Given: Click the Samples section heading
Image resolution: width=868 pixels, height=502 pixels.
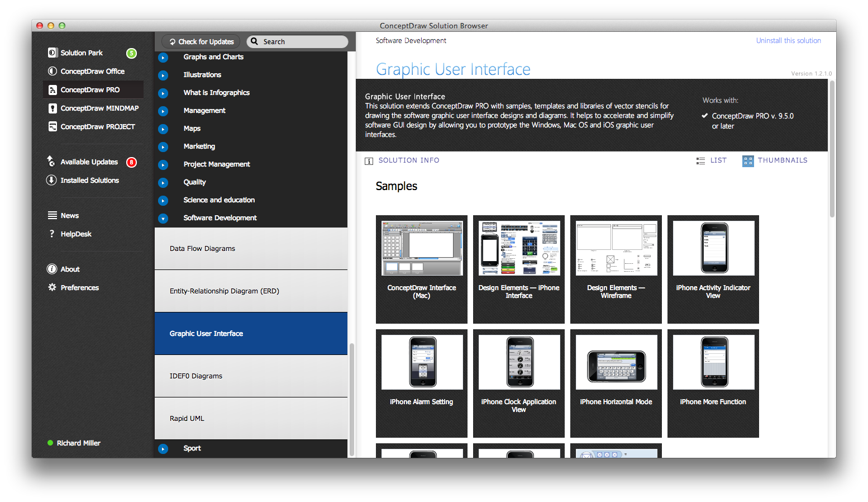Looking at the screenshot, I should coord(397,186).
